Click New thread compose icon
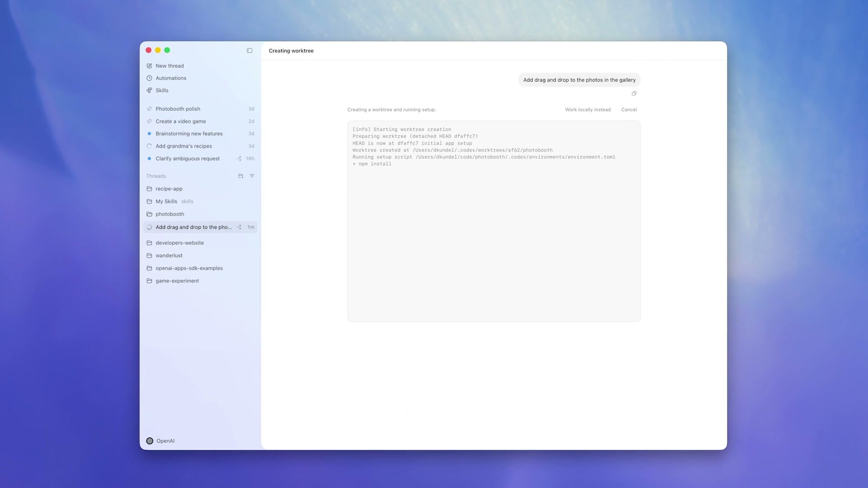868x488 pixels. click(149, 66)
